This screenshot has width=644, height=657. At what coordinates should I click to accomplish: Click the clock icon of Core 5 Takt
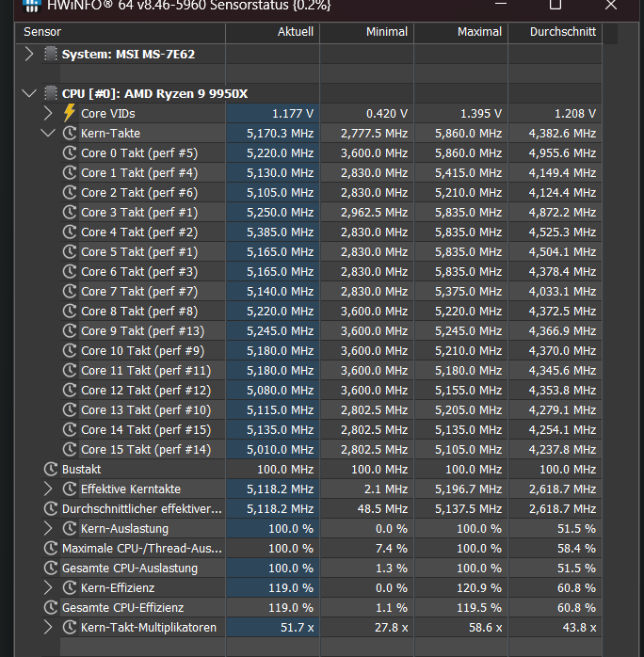click(x=69, y=252)
